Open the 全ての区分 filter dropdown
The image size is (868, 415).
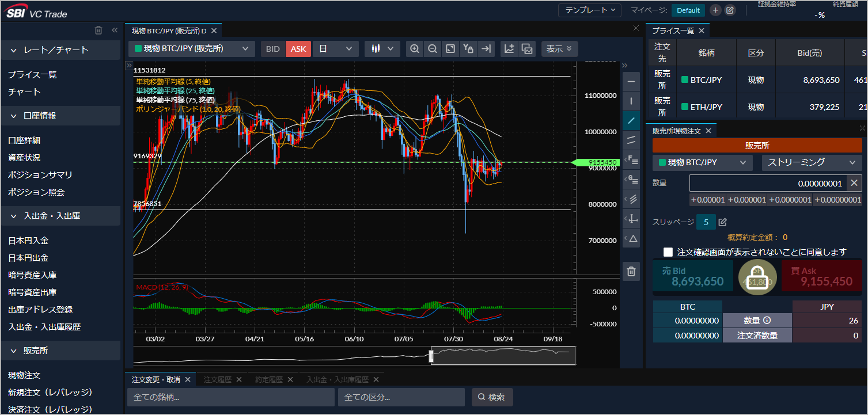point(401,397)
